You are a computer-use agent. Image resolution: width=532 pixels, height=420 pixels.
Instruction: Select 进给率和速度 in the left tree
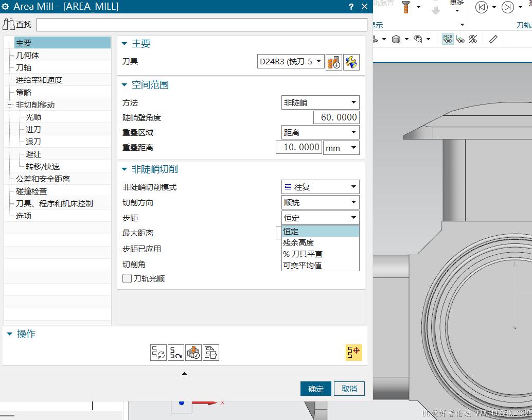point(39,80)
